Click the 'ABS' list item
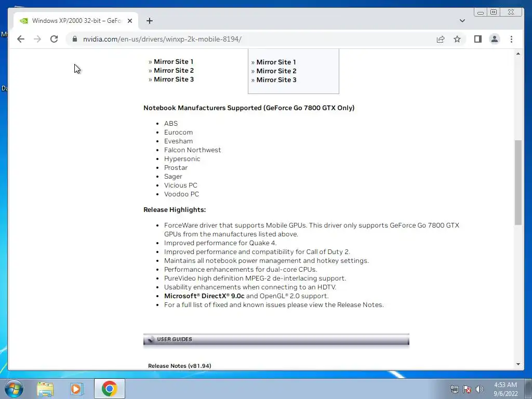The width and height of the screenshot is (532, 399). point(171,124)
